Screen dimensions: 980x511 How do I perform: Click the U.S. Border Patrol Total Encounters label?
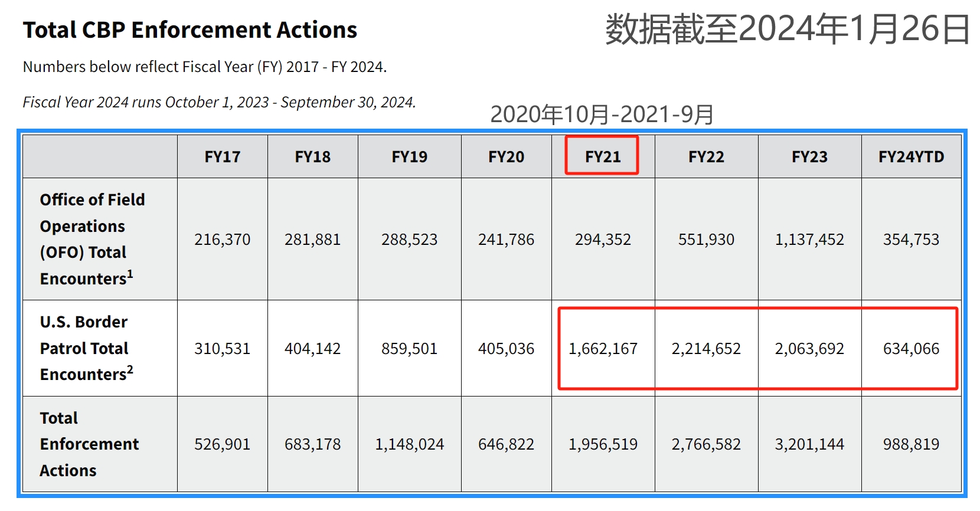pos(87,348)
